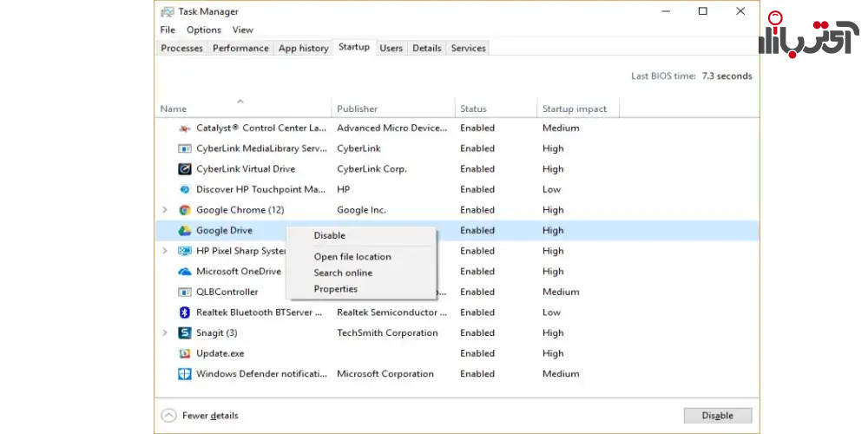Click the Task Manager title bar icon
Screen dimensions: 868x434
168,11
